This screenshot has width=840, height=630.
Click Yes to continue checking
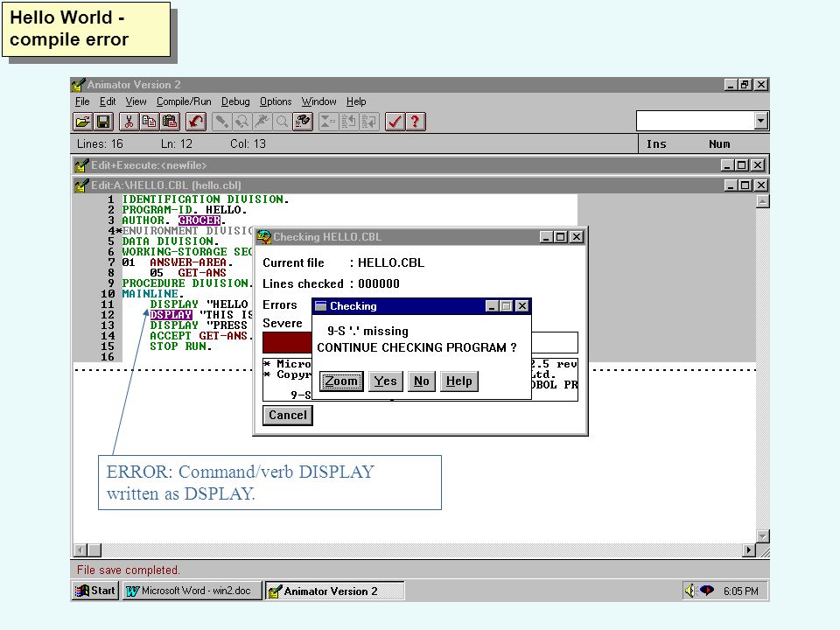point(385,381)
